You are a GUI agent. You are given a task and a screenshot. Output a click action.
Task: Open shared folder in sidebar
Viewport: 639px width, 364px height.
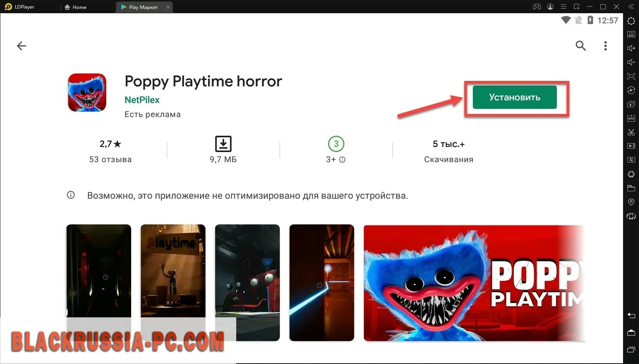coord(631,188)
